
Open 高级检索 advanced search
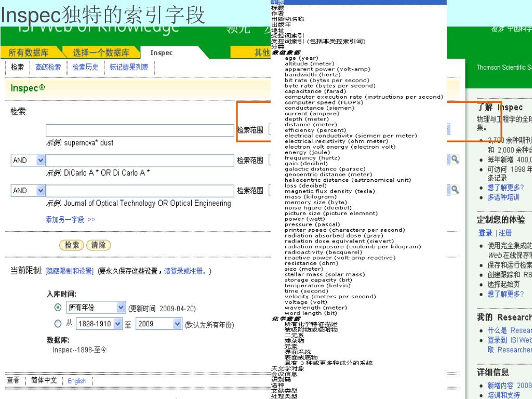48,67
